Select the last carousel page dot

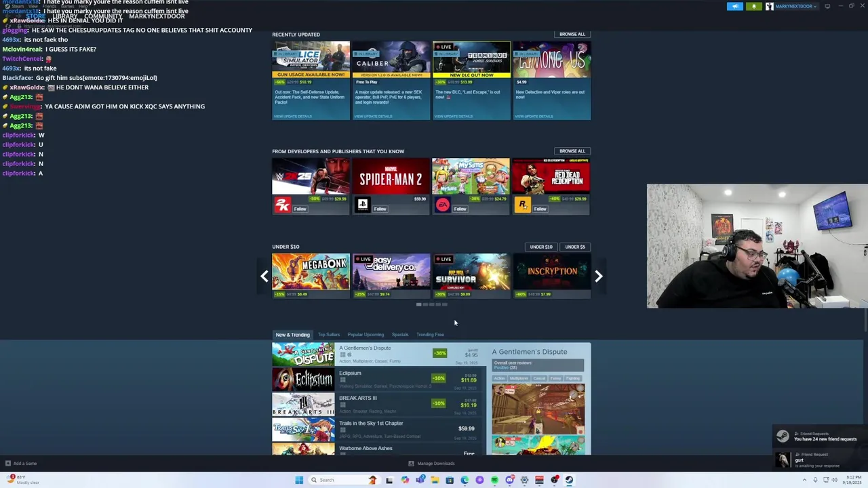coord(445,304)
